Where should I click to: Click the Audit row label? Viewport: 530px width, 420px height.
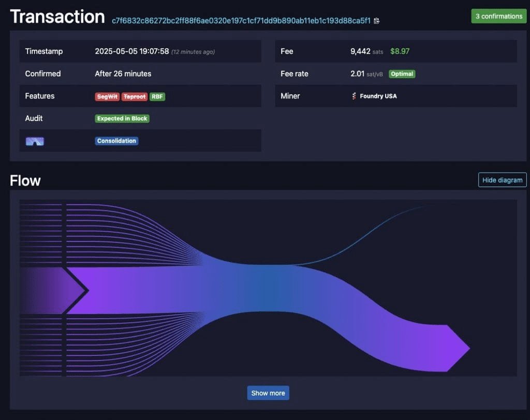tap(34, 118)
